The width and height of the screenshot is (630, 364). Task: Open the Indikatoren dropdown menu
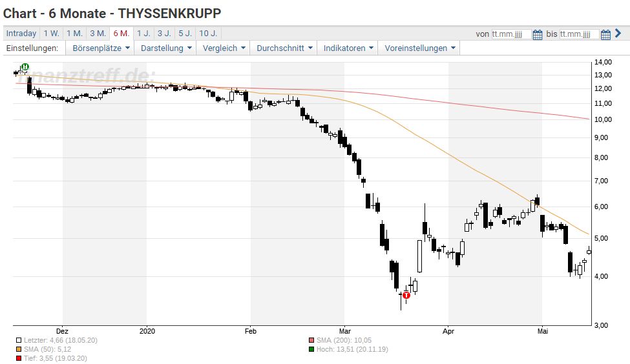348,48
